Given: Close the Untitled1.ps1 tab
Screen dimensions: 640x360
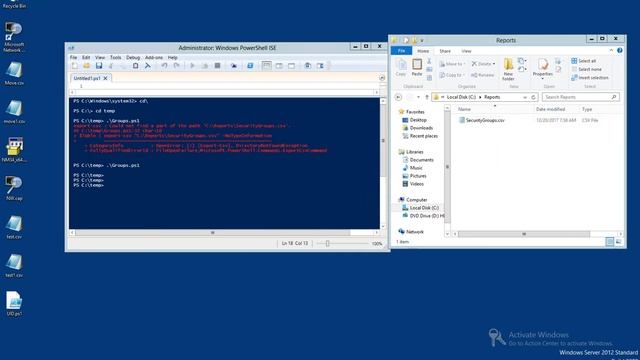Looking at the screenshot, I should pyautogui.click(x=105, y=78).
